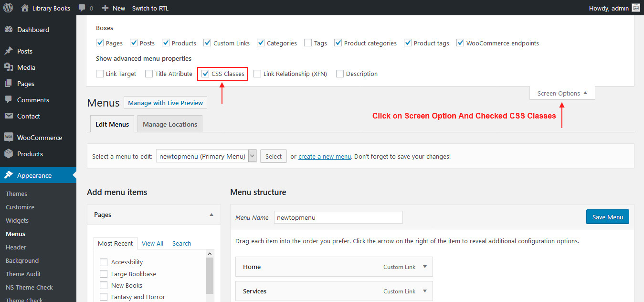Open the Customize submenu item
The width and height of the screenshot is (644, 302).
[20, 207]
